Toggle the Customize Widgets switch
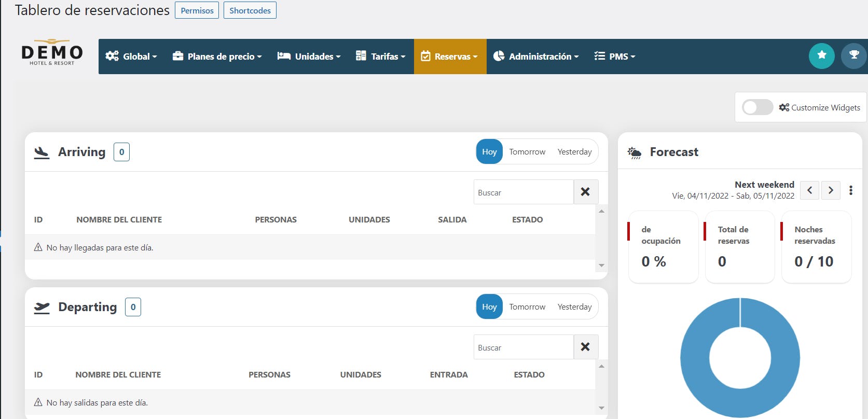Viewport: 868px width, 419px height. (x=757, y=107)
